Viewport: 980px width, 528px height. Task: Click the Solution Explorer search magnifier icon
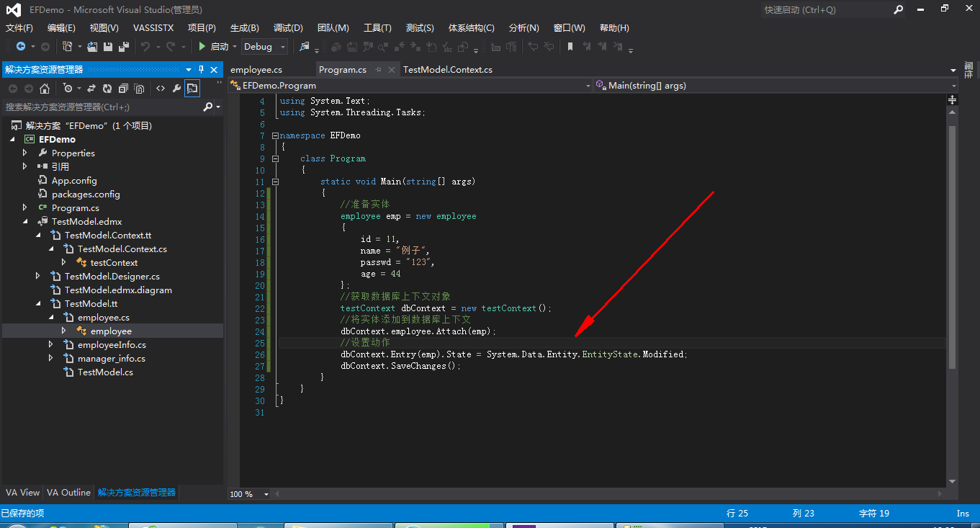[x=208, y=107]
